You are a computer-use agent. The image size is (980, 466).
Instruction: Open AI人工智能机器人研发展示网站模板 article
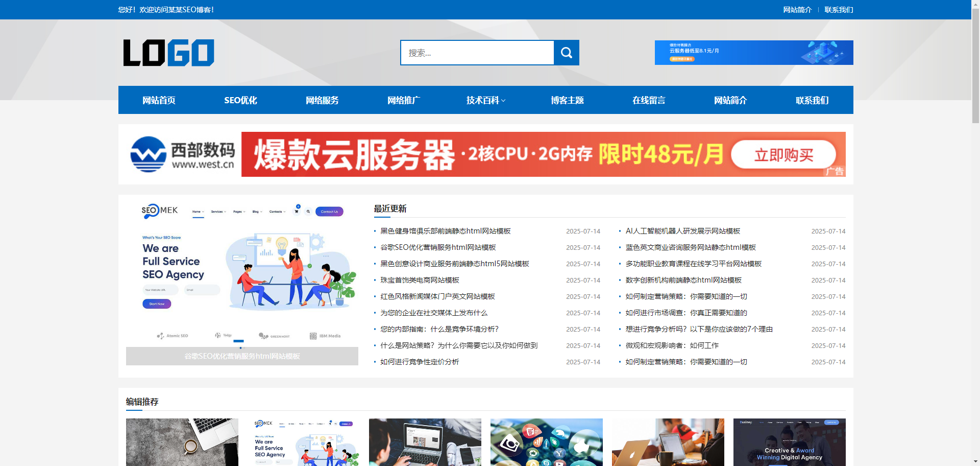[683, 231]
